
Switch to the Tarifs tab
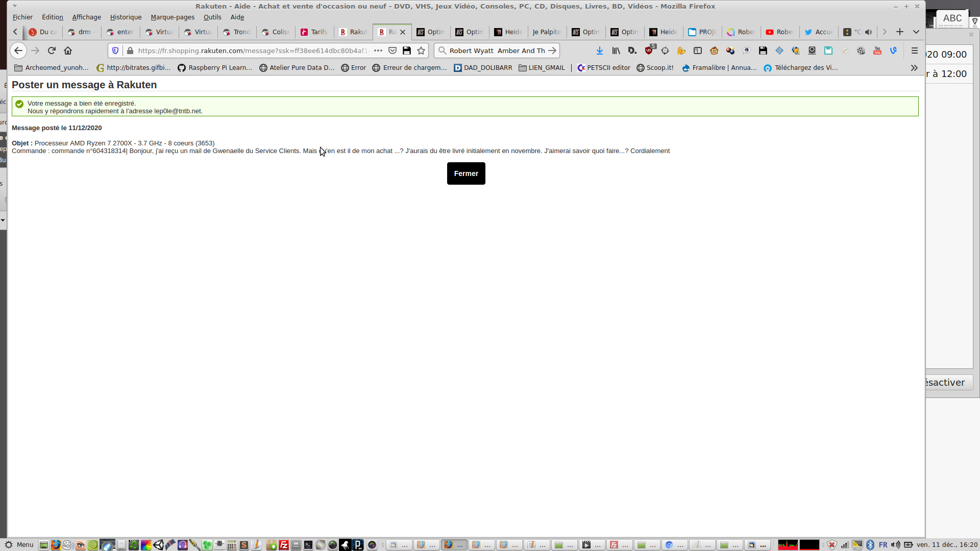pyautogui.click(x=314, y=32)
